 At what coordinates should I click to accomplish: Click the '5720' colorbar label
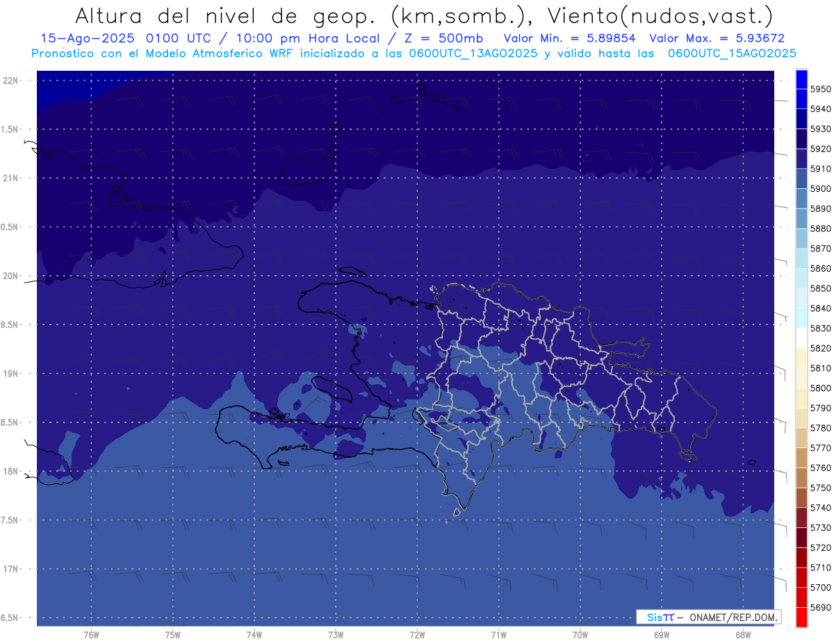[820, 547]
